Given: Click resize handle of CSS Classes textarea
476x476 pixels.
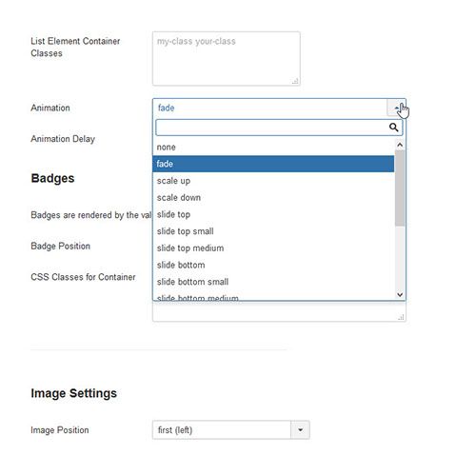Looking at the screenshot, I should tap(401, 317).
